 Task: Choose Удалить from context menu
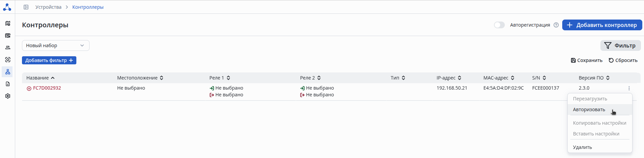click(x=582, y=147)
